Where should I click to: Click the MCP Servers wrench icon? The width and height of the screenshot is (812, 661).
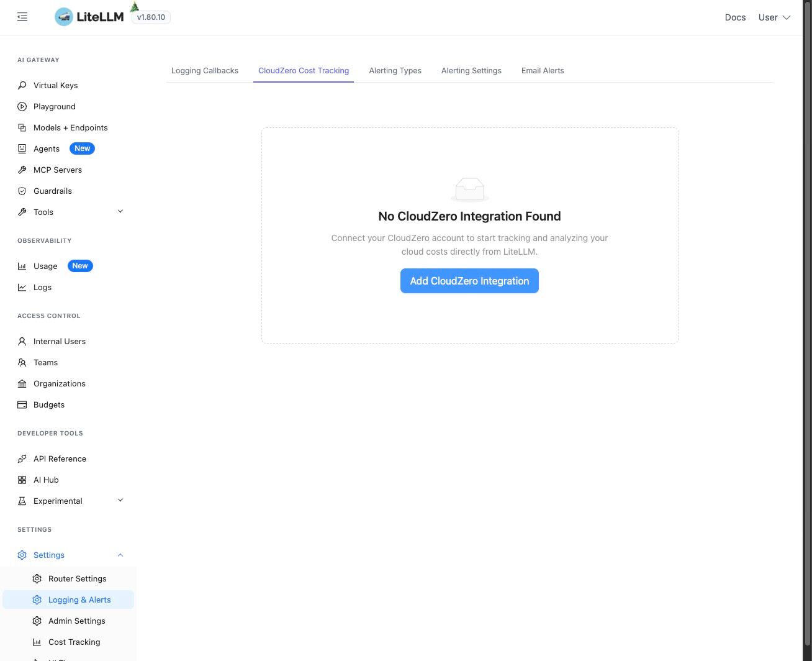point(22,170)
